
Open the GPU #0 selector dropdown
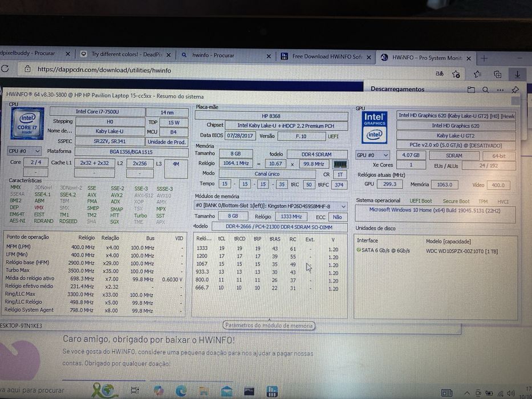point(372,155)
